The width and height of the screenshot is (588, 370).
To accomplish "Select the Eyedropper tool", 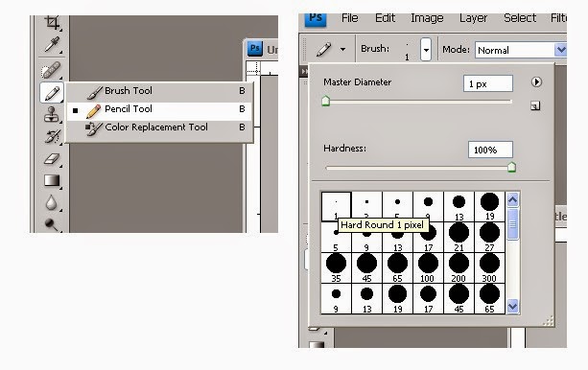I will click(52, 45).
